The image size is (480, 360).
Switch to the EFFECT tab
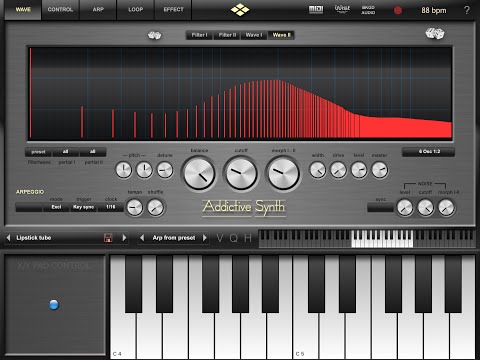click(173, 10)
